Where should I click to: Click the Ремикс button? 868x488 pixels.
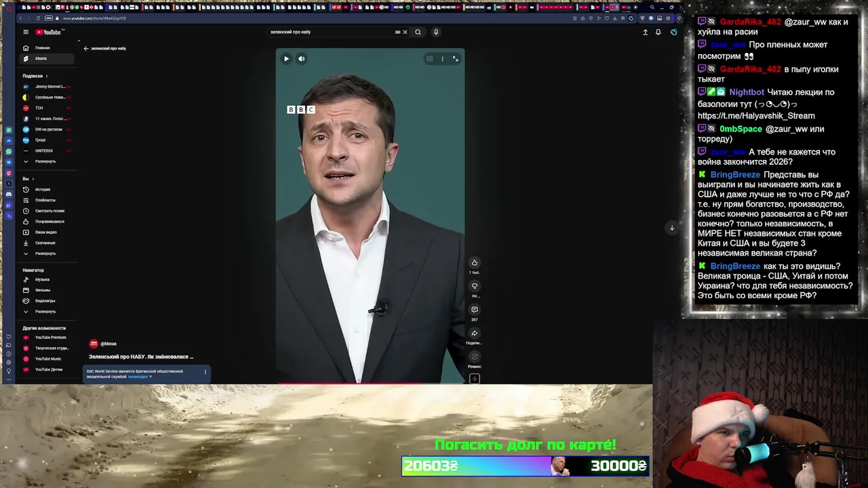click(475, 357)
